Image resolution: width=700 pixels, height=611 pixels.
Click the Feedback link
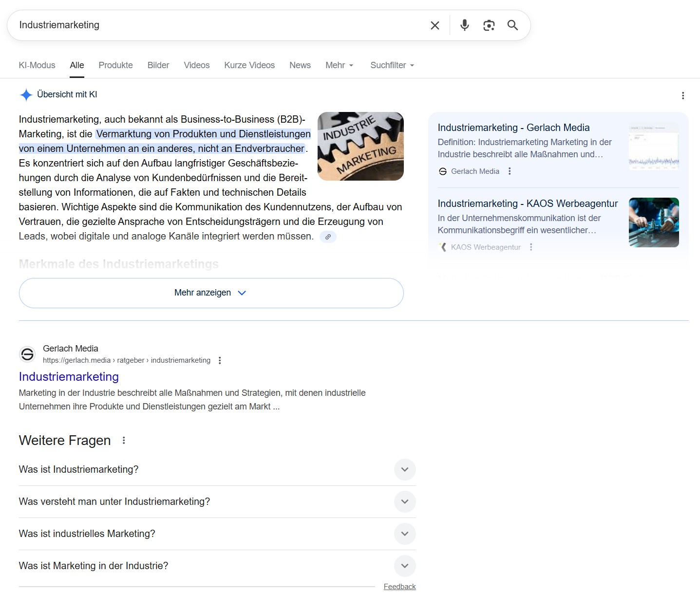(399, 586)
